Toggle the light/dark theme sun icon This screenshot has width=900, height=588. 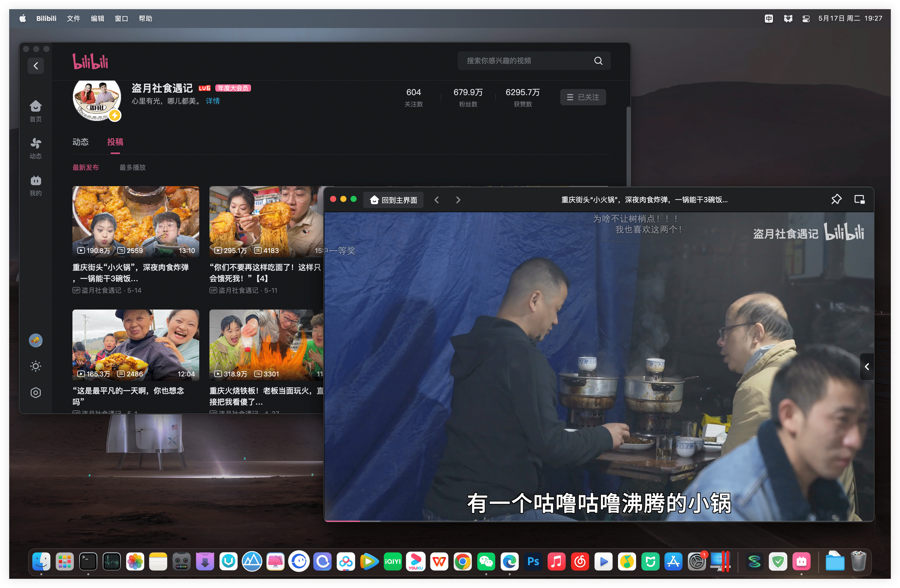point(35,366)
